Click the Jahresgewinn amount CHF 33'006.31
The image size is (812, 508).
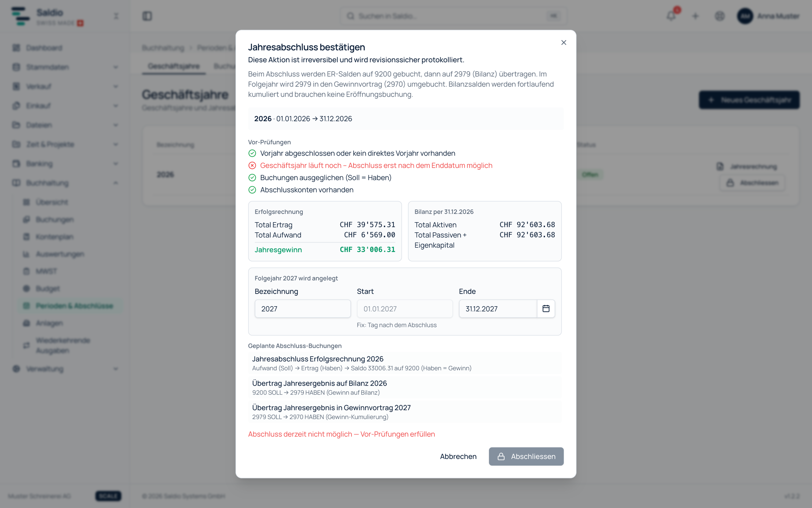367,250
